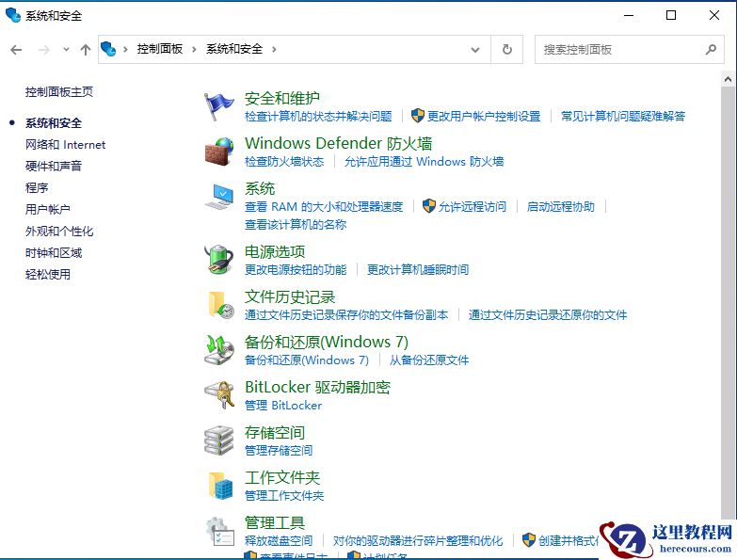
Task: Click the File History folder icon
Action: pos(220,305)
